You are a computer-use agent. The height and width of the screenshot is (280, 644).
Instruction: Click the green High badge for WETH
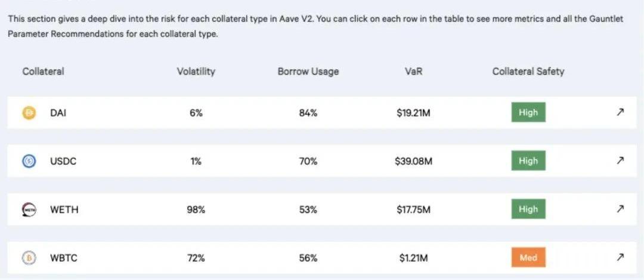coord(528,209)
